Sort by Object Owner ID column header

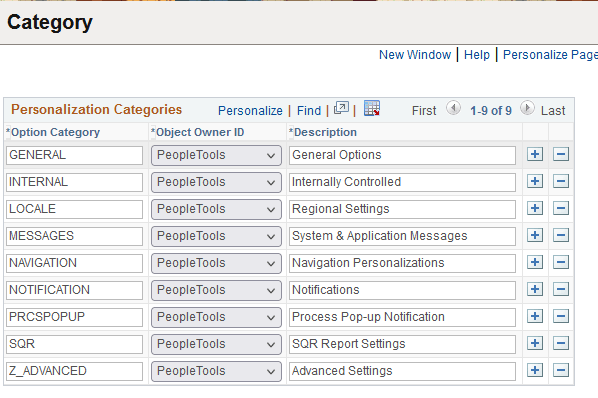(200, 132)
